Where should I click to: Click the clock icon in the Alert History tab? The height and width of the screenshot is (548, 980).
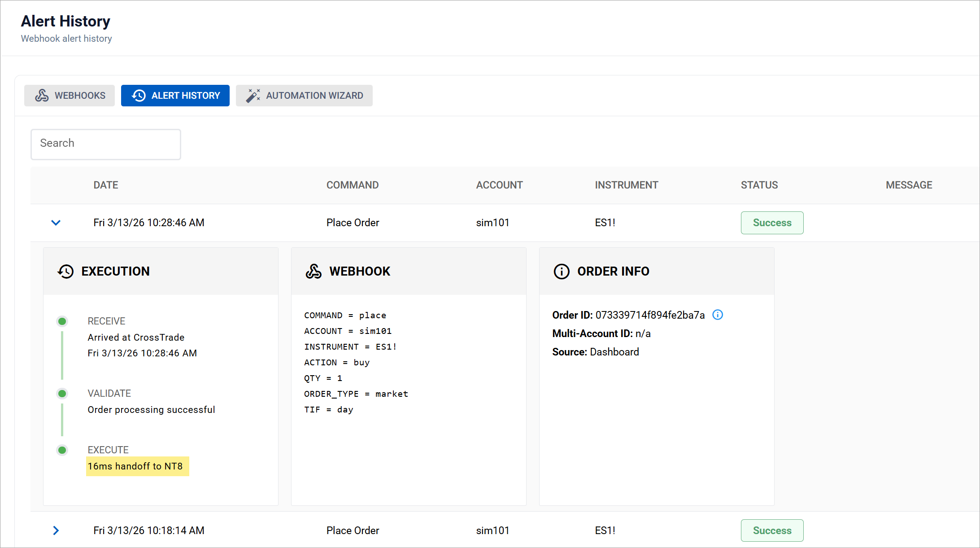(139, 95)
